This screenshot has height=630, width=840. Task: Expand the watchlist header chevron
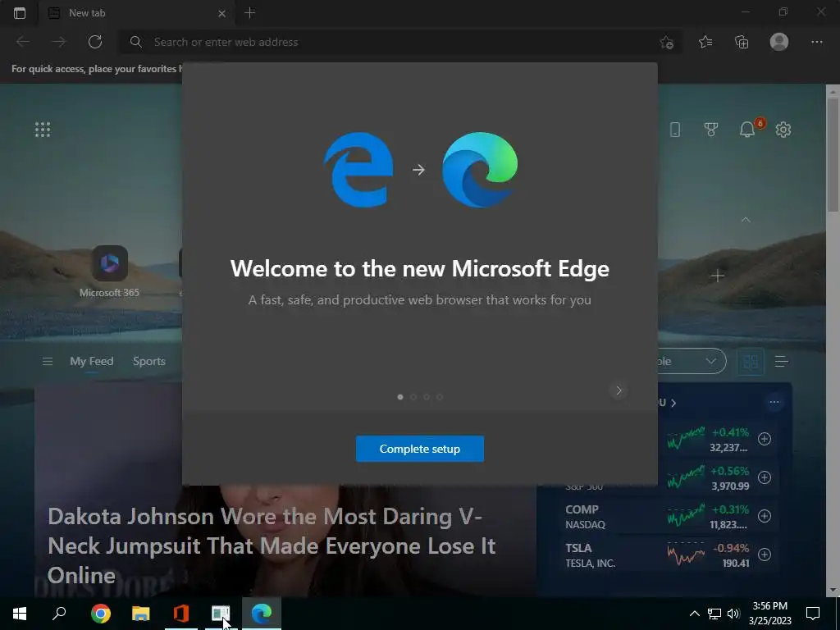tap(673, 403)
